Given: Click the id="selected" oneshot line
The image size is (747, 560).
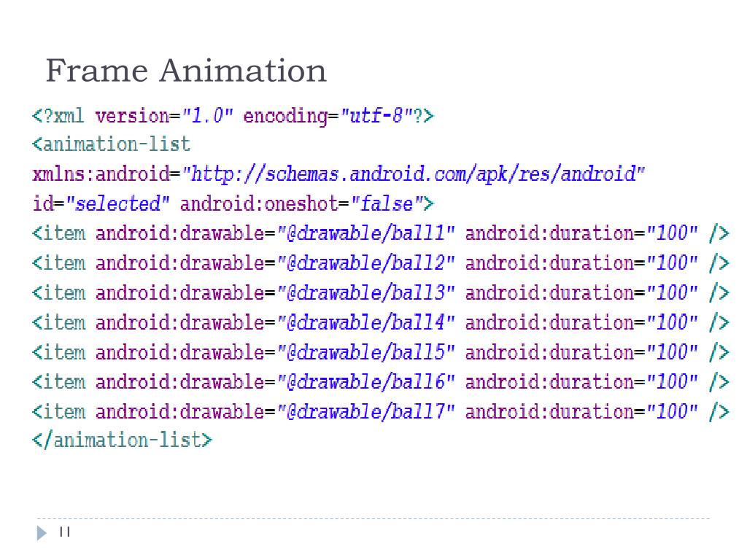Looking at the screenshot, I should point(233,204).
